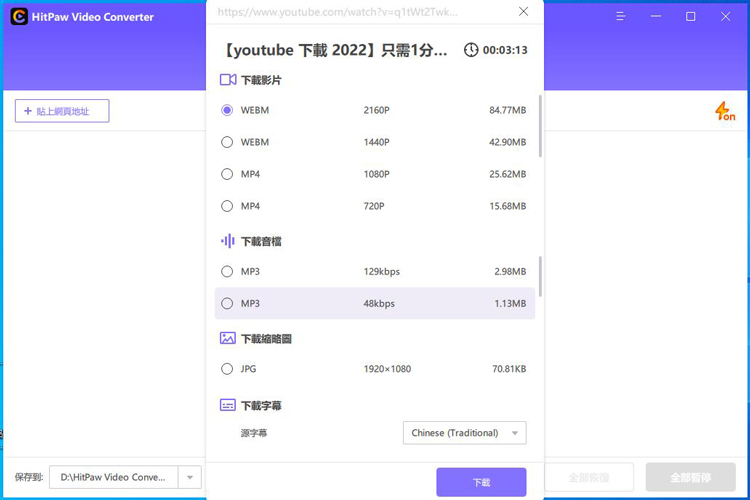Click the download subtitles icon
The image size is (750, 500).
(x=228, y=405)
